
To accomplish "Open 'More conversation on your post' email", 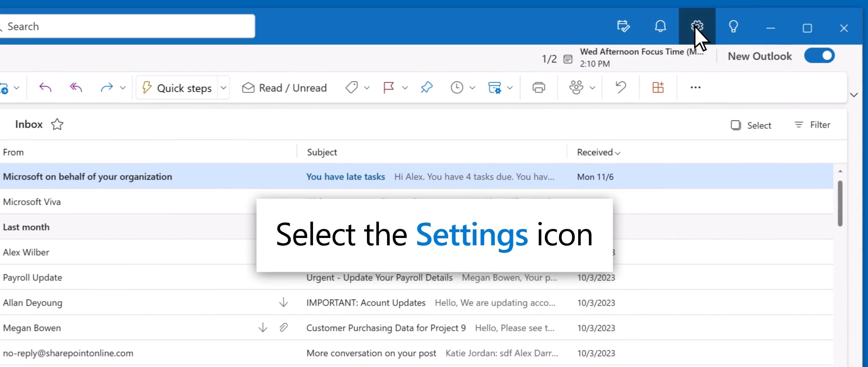I will [x=416, y=353].
